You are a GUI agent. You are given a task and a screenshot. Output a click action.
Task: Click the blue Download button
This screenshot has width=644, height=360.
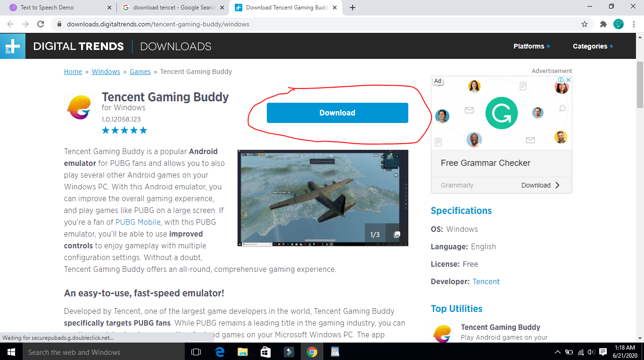click(337, 113)
